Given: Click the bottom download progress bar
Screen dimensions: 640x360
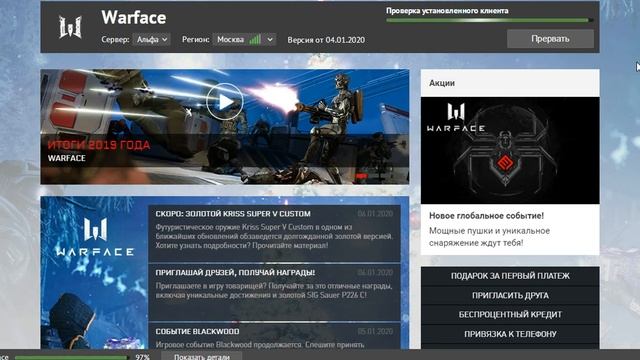Looking at the screenshot, I should point(71,358).
